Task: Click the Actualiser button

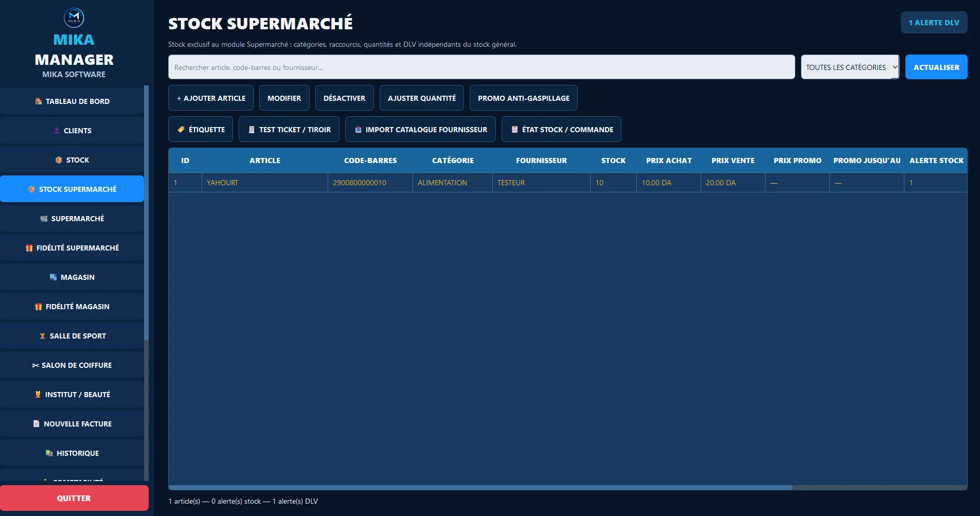Action: click(936, 67)
